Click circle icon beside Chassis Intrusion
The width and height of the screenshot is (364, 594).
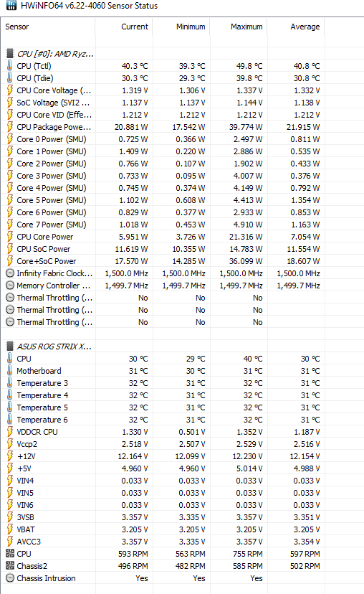pyautogui.click(x=10, y=578)
